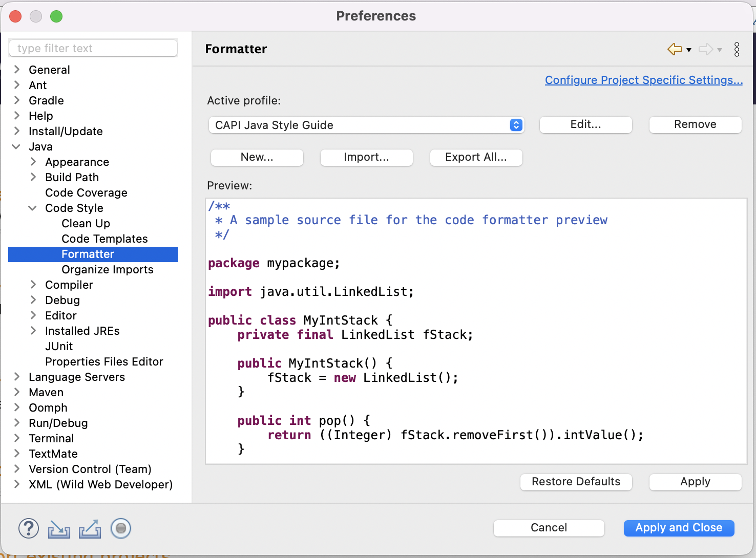Click Apply and Close button

pos(679,528)
